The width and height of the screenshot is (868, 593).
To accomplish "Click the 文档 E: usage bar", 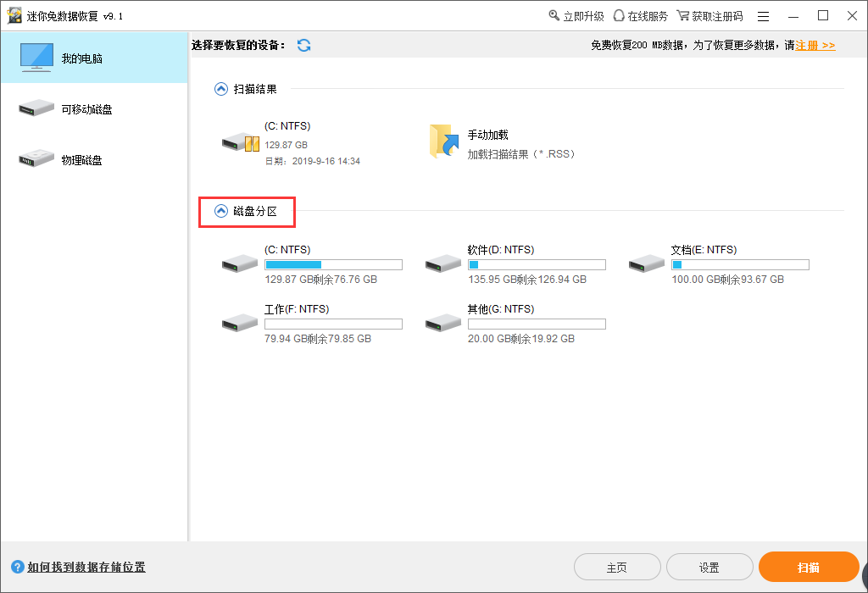I will pos(740,264).
